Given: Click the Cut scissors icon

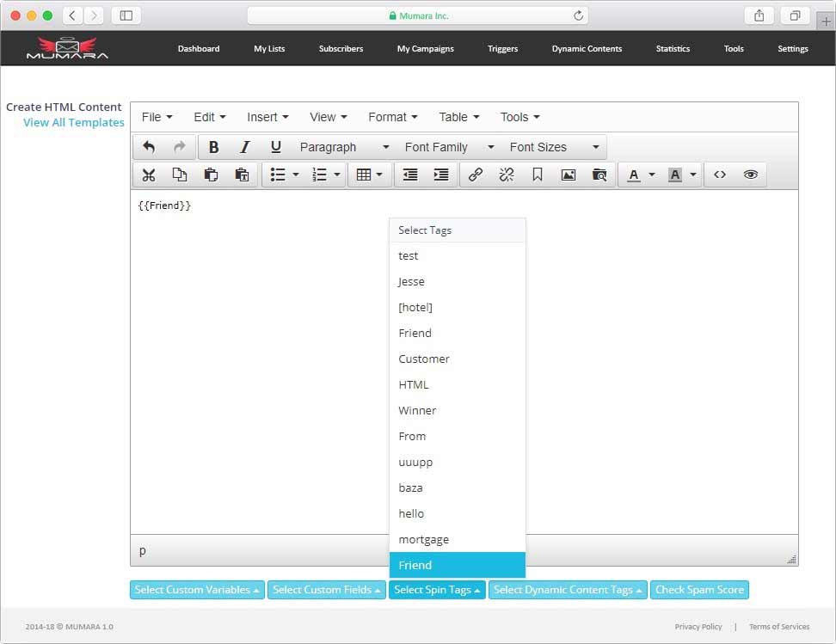Looking at the screenshot, I should click(x=149, y=175).
